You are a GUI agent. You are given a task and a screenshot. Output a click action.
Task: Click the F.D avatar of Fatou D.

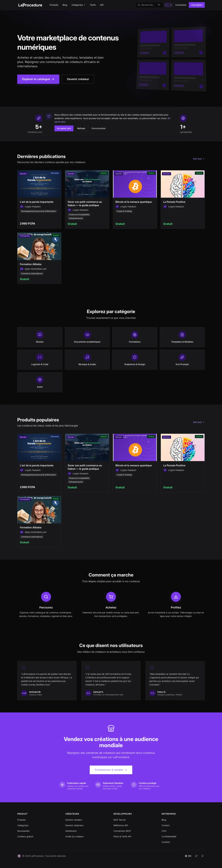pyautogui.click(x=152, y=693)
